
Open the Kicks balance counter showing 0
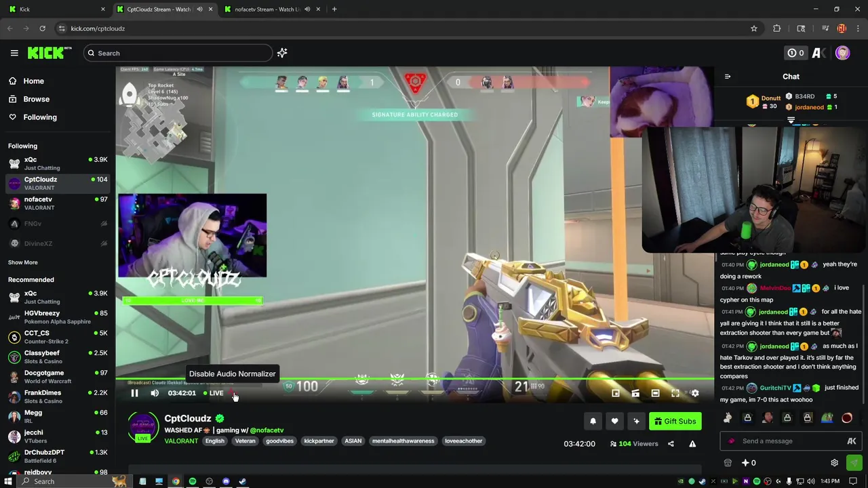tap(795, 53)
